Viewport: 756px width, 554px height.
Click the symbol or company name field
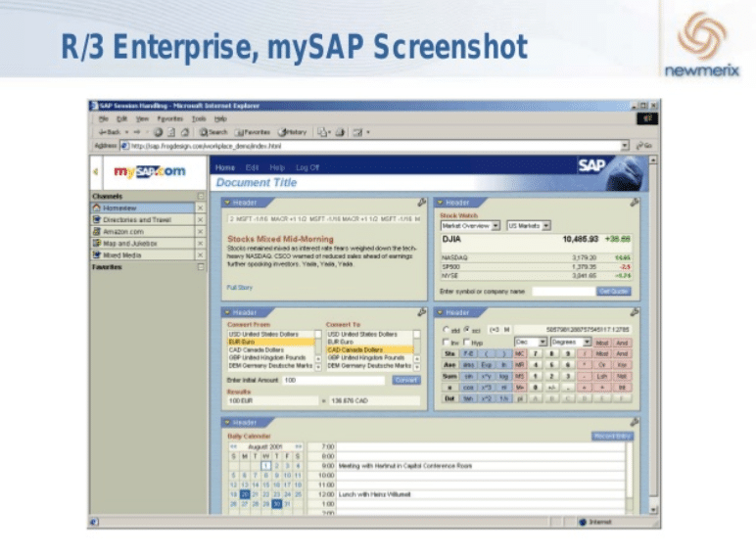point(563,292)
